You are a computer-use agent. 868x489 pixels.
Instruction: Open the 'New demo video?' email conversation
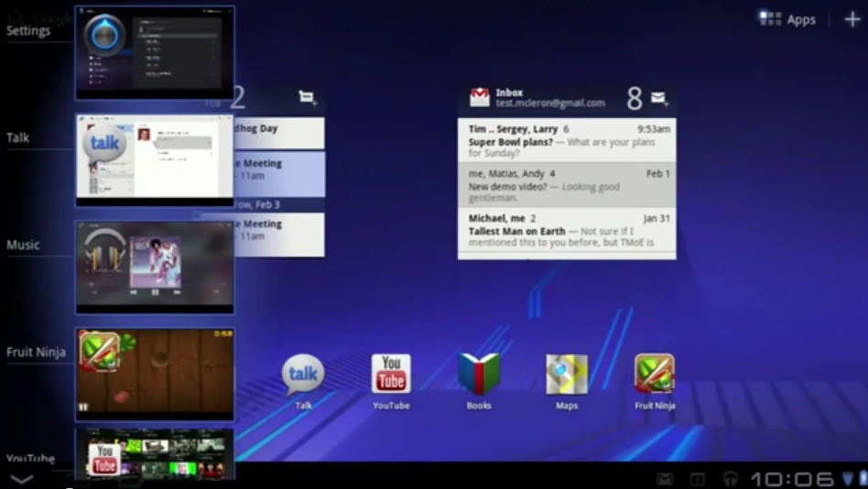pyautogui.click(x=567, y=185)
